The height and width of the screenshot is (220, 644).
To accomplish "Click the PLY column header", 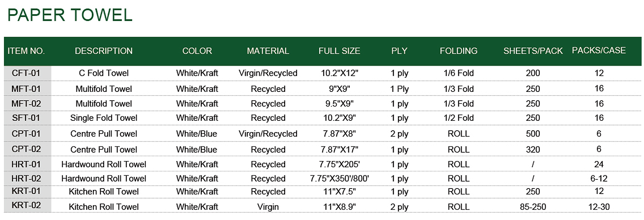I will click(399, 51).
